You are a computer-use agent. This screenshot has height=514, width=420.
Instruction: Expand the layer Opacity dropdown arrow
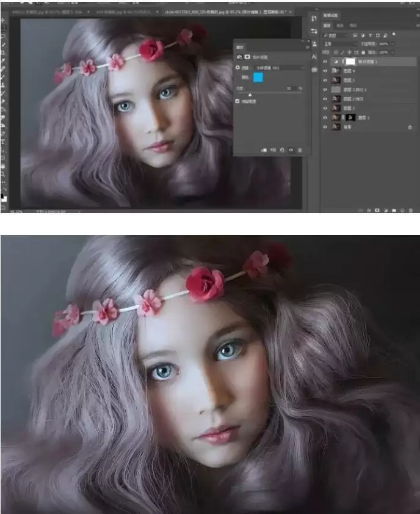(x=393, y=45)
